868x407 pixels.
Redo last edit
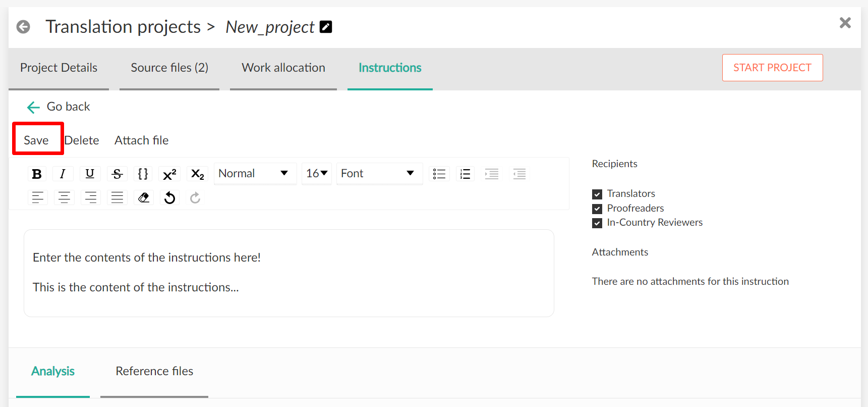pyautogui.click(x=195, y=197)
